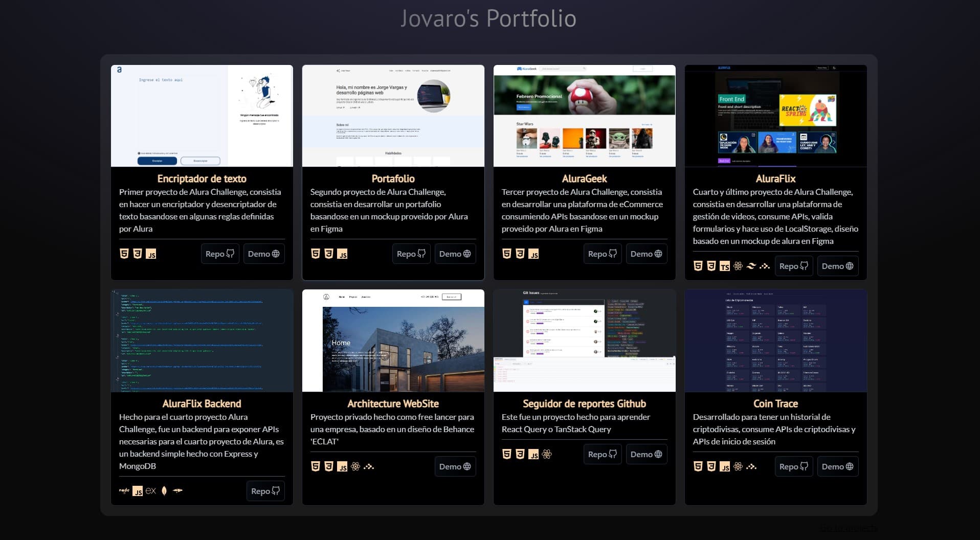Click the Node.js icon on AluraFlix Backend card

point(124,490)
